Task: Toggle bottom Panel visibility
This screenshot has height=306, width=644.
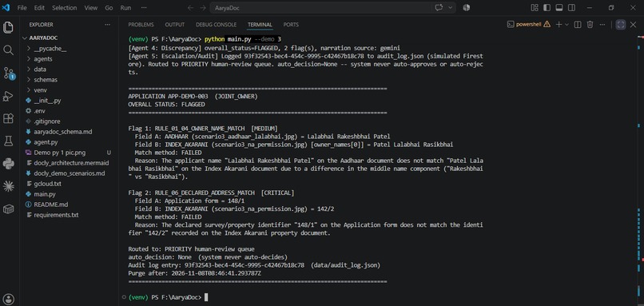Action: click(559, 8)
